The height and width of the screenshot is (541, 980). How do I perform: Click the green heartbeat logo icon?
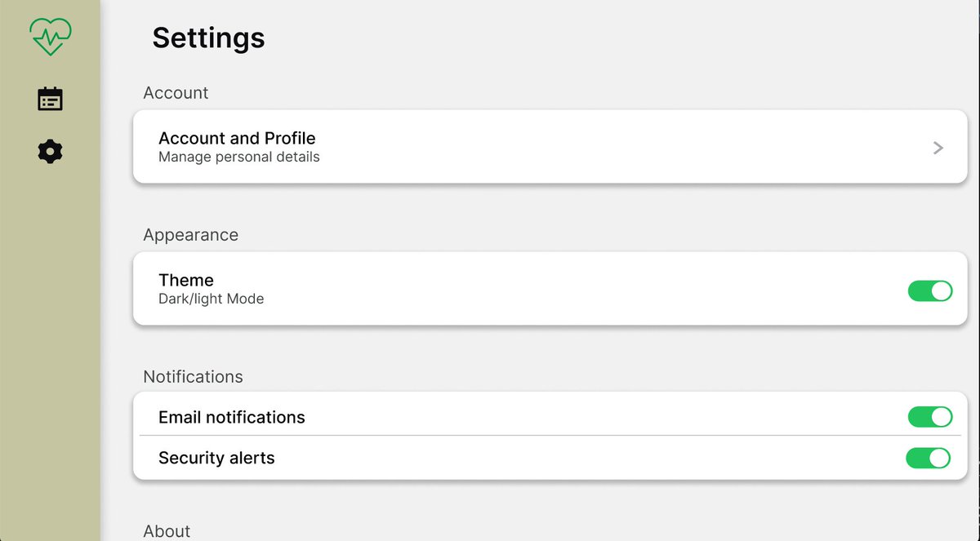click(50, 37)
